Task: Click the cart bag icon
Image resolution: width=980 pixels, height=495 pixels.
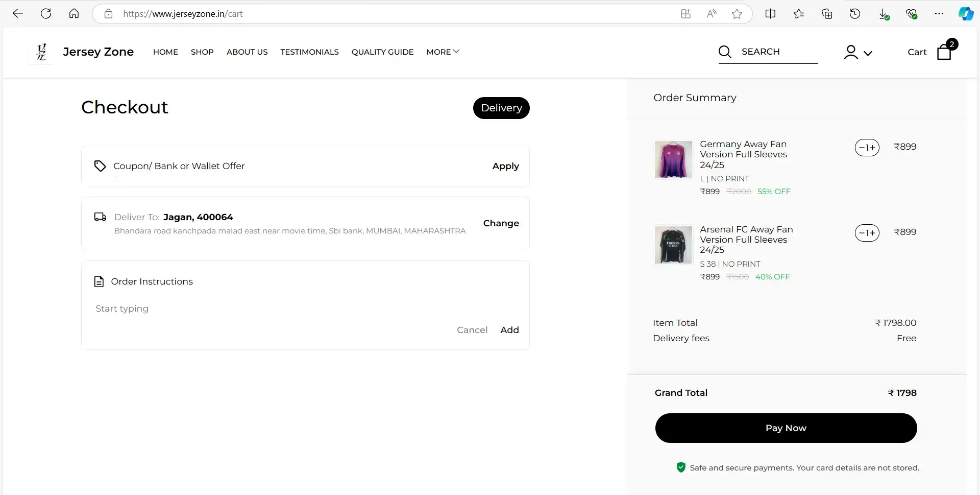Action: [944, 52]
